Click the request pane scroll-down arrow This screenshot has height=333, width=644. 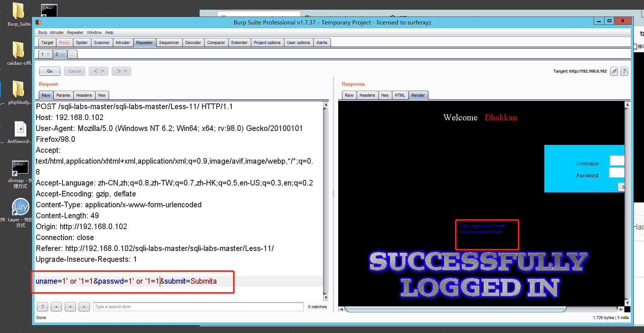[x=326, y=298]
